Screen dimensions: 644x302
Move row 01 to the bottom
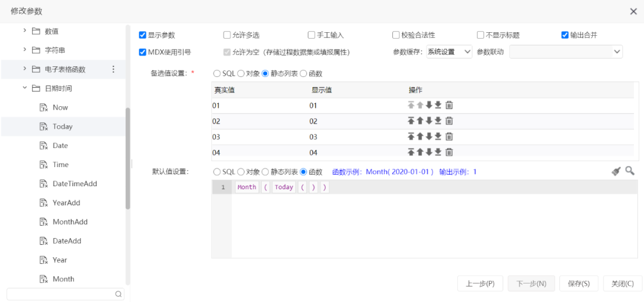click(x=438, y=105)
